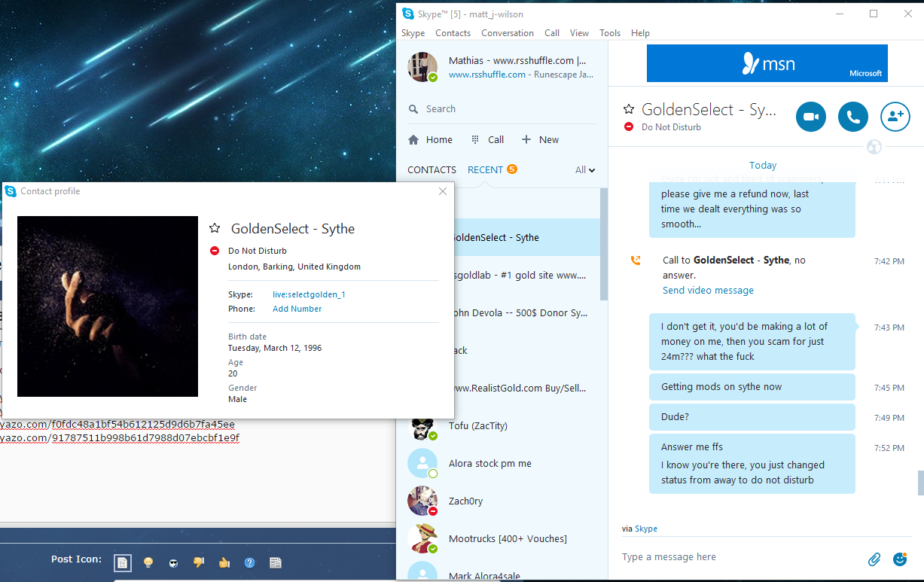Image resolution: width=924 pixels, height=582 pixels.
Task: Toggle favorite star in the chat header
Action: coord(629,110)
